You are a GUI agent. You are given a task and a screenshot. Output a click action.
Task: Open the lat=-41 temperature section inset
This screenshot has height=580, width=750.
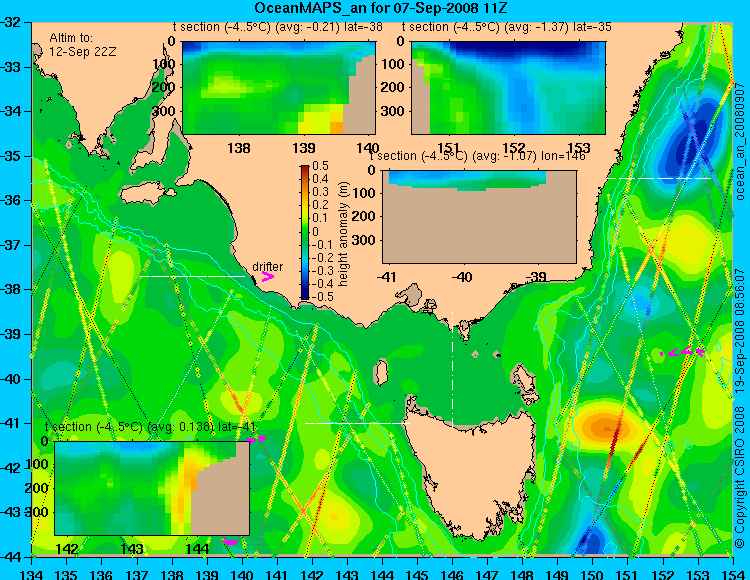coord(152,488)
